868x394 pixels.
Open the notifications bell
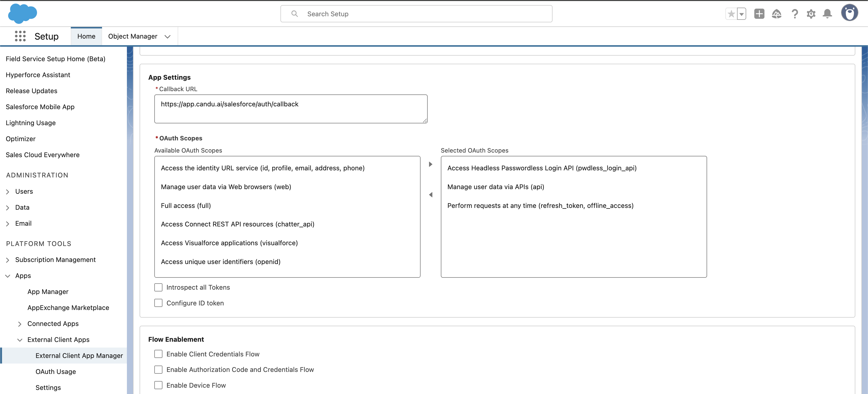click(827, 14)
